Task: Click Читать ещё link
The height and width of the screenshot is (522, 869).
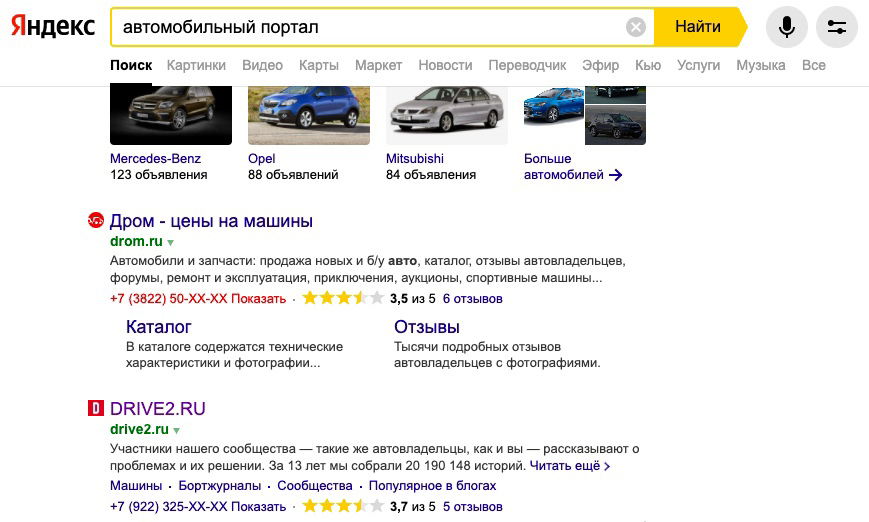Action: 570,466
